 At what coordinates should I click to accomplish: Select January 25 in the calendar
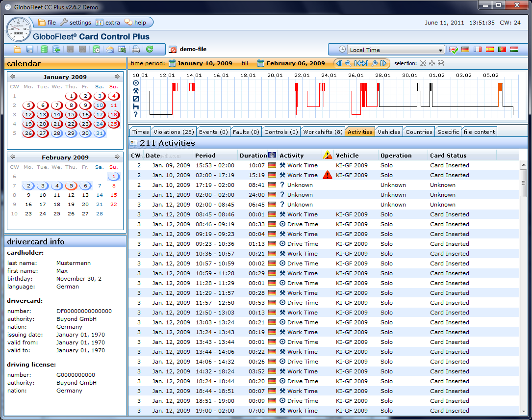(114, 124)
